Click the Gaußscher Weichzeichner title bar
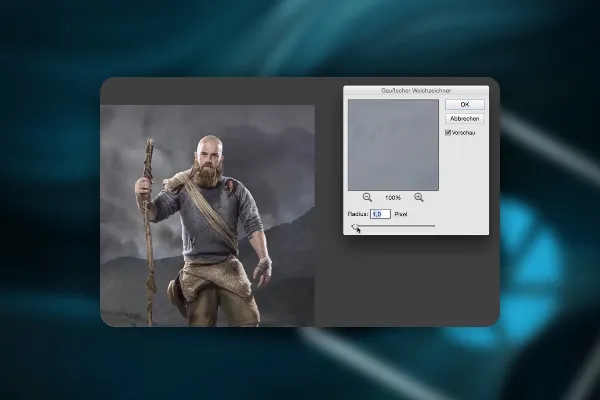The height and width of the screenshot is (400, 600). (x=416, y=91)
